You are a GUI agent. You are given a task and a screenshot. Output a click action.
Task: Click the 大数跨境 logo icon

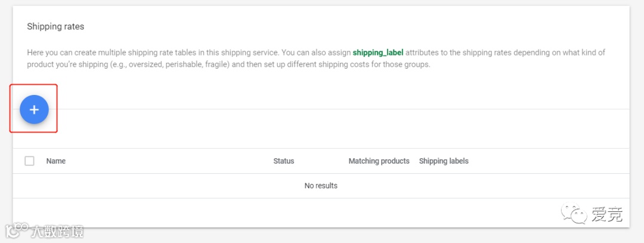click(x=17, y=230)
